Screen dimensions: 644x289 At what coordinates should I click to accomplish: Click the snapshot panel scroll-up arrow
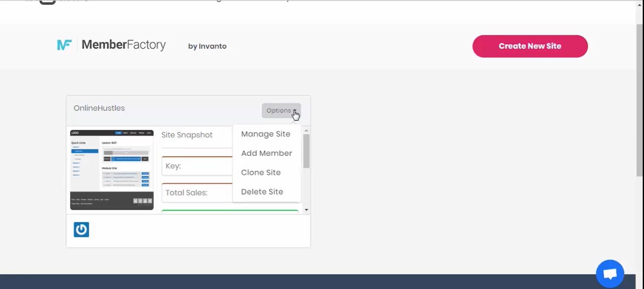point(306,130)
